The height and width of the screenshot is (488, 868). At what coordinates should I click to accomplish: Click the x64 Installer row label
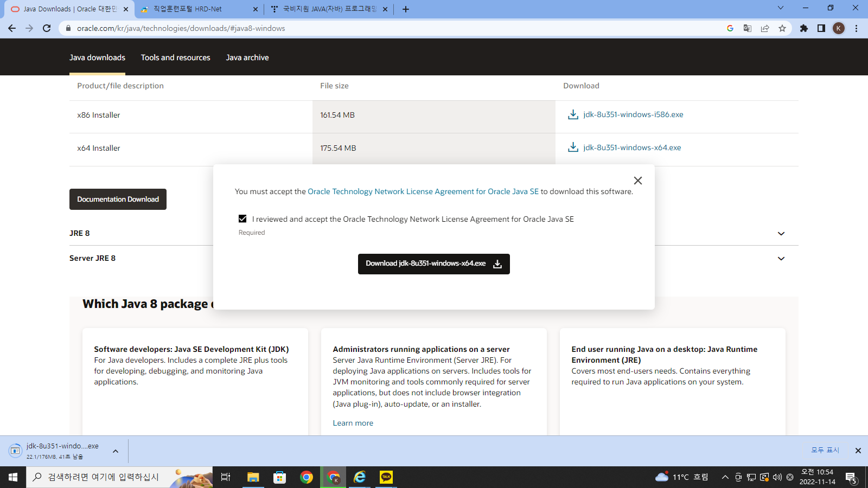(x=99, y=148)
